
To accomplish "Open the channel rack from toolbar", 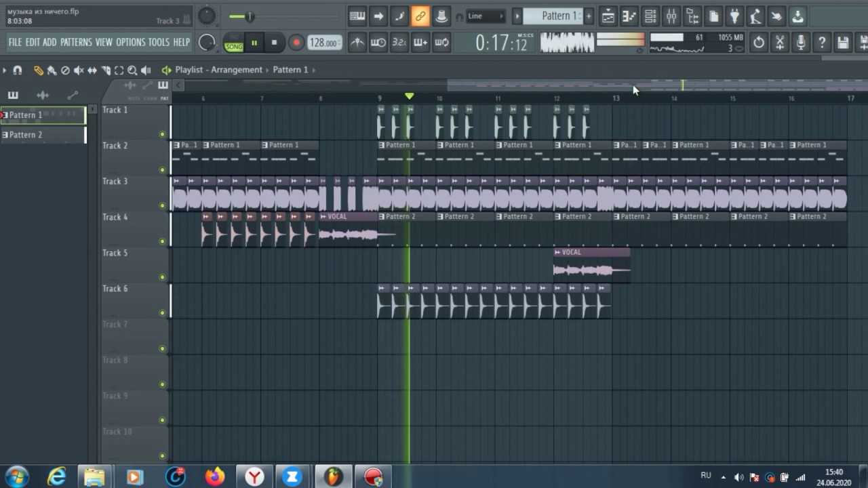I will tap(650, 16).
